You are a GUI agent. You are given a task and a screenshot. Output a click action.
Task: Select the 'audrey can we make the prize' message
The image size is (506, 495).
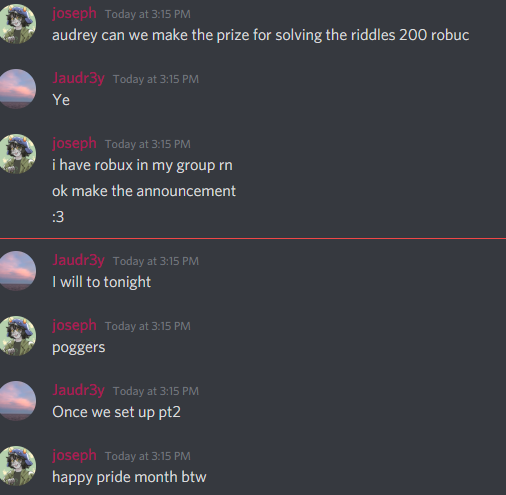coord(261,35)
